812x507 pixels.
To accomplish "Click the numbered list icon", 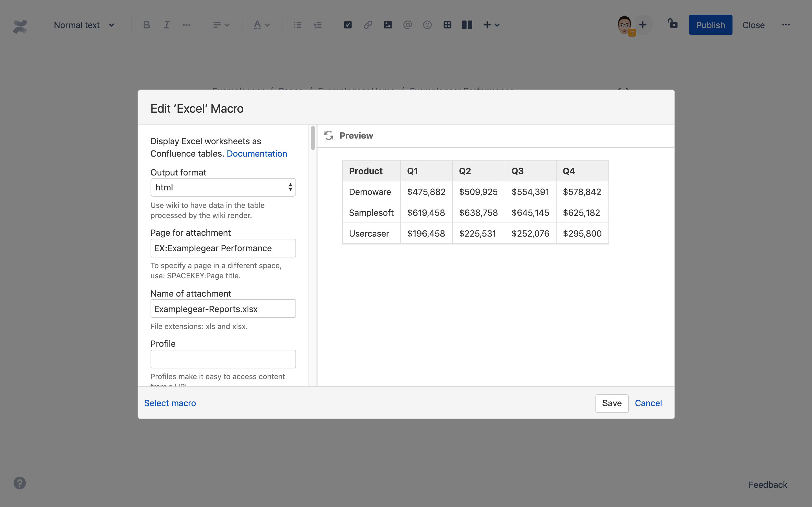I will point(317,25).
